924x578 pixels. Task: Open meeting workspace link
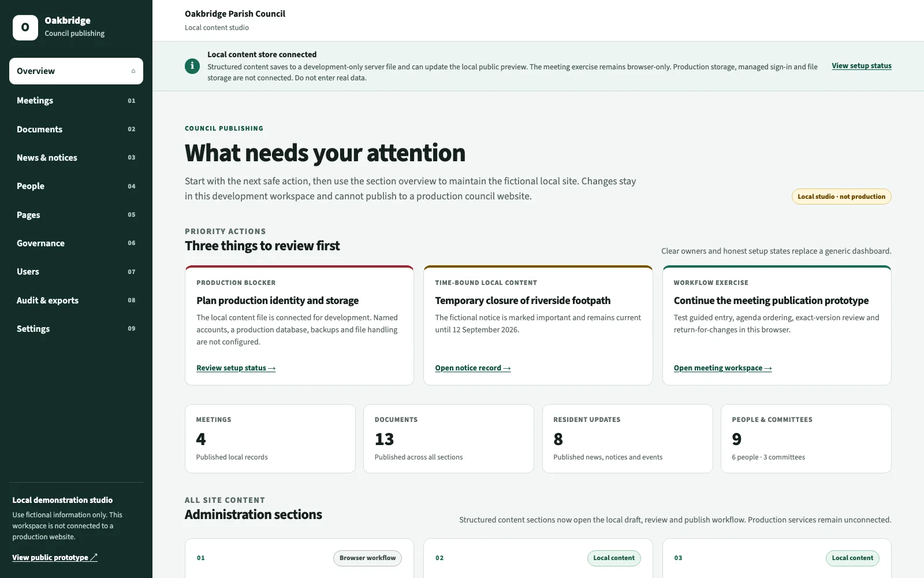coord(722,368)
